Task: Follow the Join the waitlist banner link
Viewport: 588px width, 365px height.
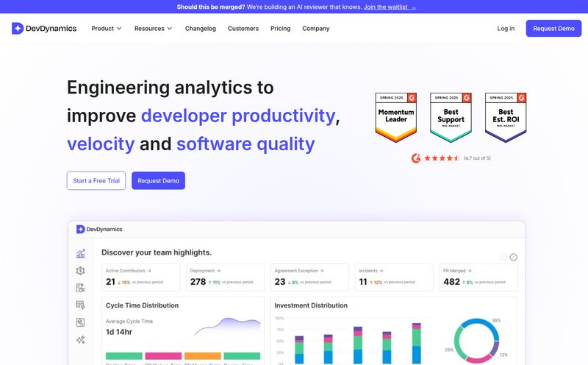Action: coord(390,7)
